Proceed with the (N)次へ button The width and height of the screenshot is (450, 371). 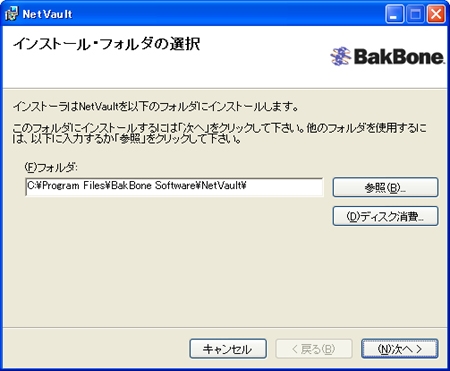pos(400,349)
